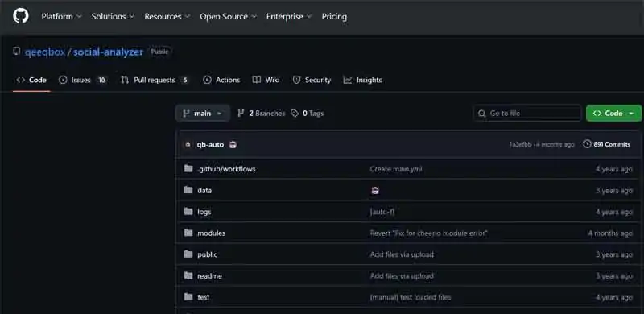This screenshot has height=314, width=644.
Task: Open the Security tab
Action: [312, 81]
